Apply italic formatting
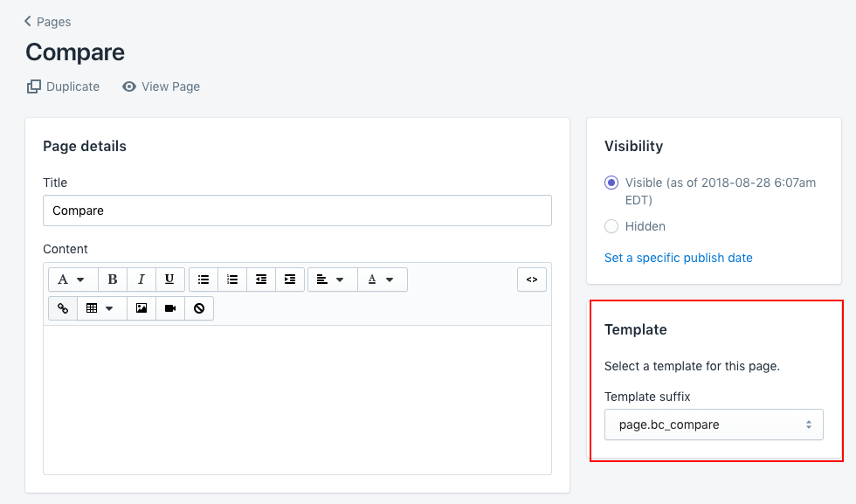The height and width of the screenshot is (504, 856). click(142, 280)
